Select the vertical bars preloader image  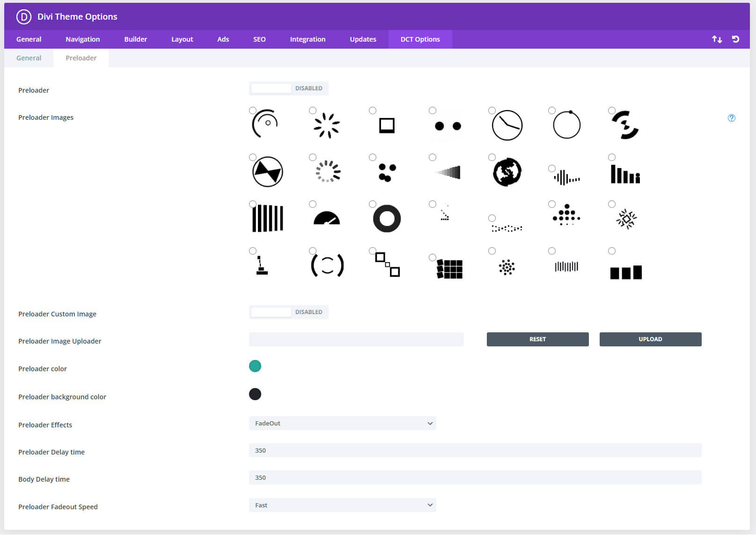tap(253, 204)
